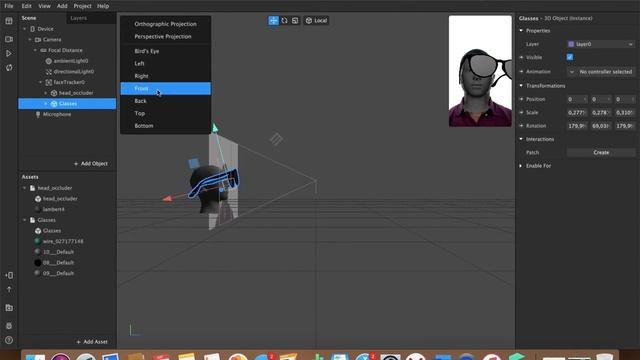Open the File menu
Viewport: 640px width, 360px height.
click(x=9, y=6)
